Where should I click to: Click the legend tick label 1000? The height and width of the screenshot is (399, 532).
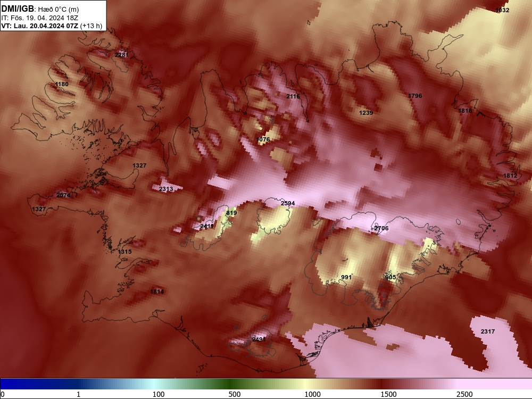[x=312, y=394]
